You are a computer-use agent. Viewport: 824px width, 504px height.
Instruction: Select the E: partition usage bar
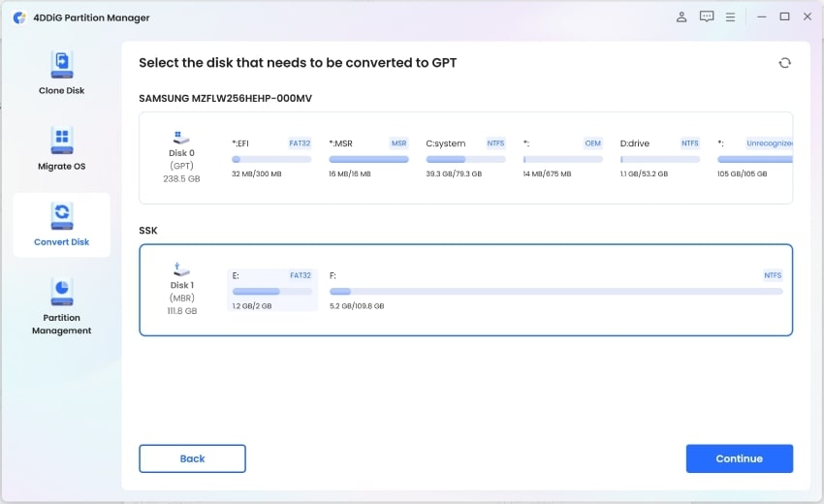272,291
